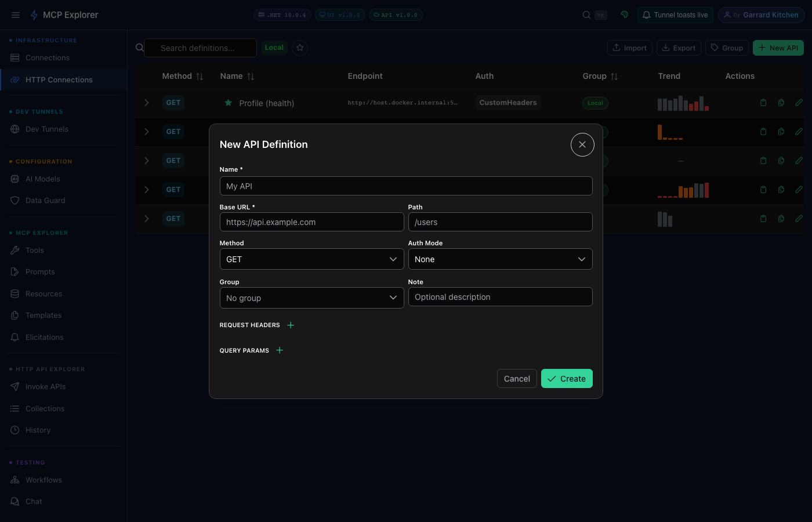Open Resources database item
This screenshot has width=812, height=522.
tap(64, 294)
